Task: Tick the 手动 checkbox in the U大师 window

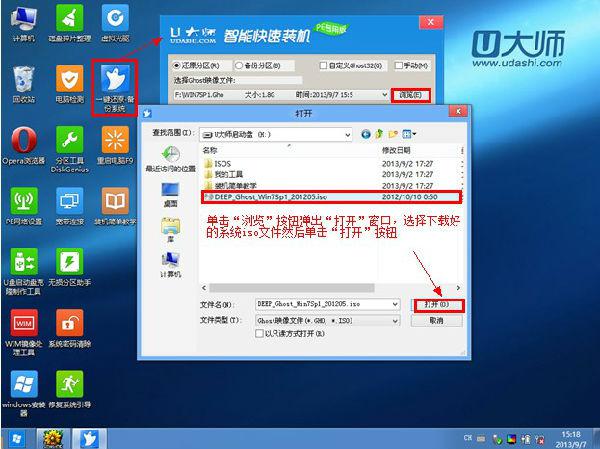Action: pyautogui.click(x=398, y=65)
